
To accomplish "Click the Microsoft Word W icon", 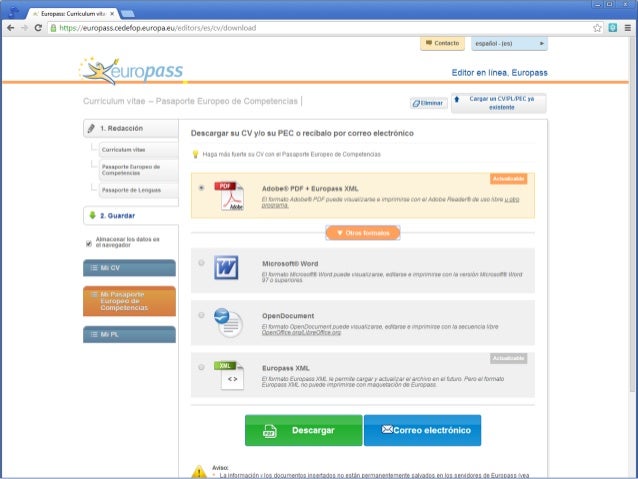I will click(x=226, y=267).
